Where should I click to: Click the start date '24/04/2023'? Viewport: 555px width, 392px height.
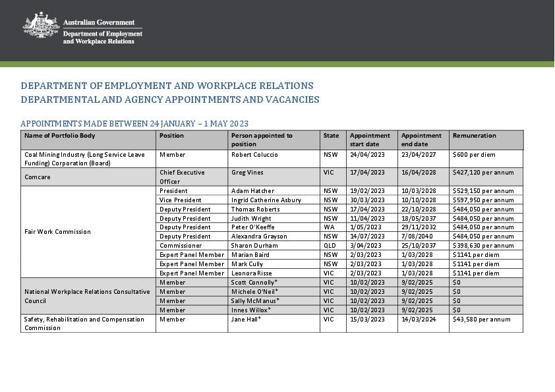367,155
